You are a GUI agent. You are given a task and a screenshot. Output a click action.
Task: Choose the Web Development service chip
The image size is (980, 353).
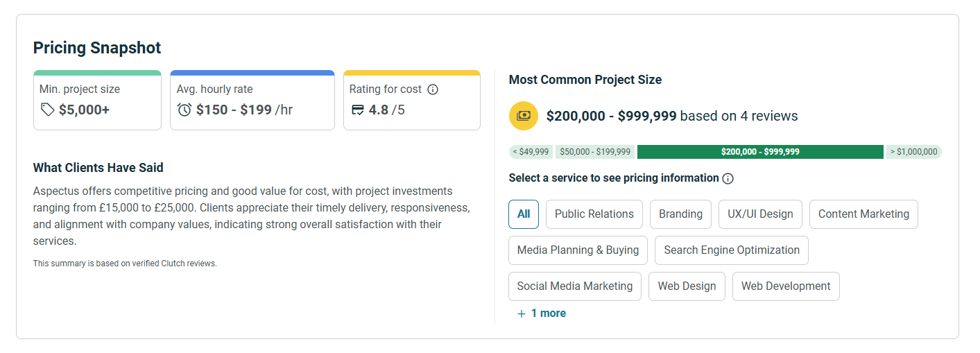coord(786,286)
